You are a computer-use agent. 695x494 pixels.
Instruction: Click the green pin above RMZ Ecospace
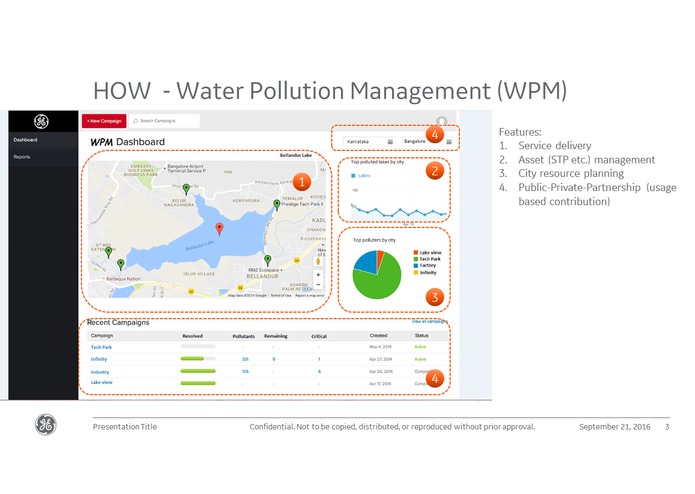coord(267,260)
